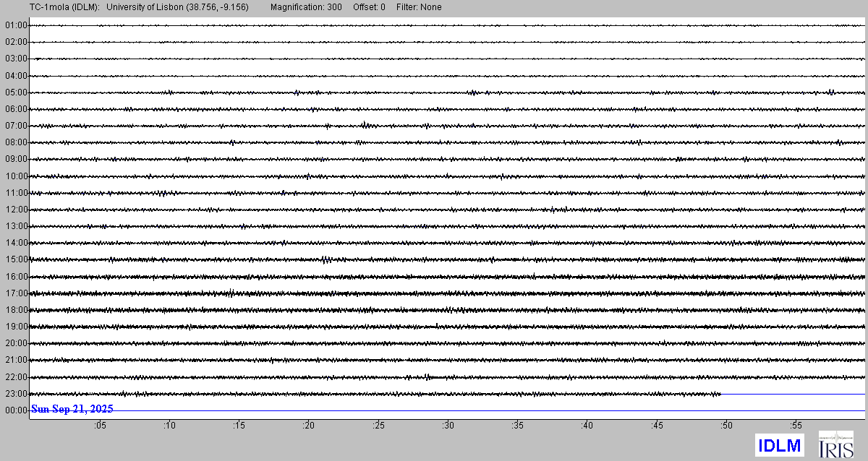The image size is (868, 461).
Task: Click the :15 minute axis marker
Action: [239, 426]
